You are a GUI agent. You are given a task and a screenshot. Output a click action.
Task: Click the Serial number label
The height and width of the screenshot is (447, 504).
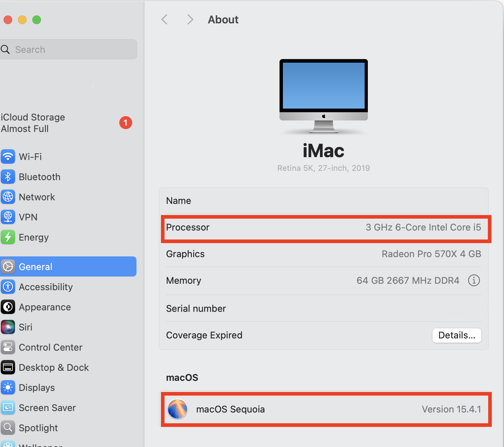coord(196,309)
